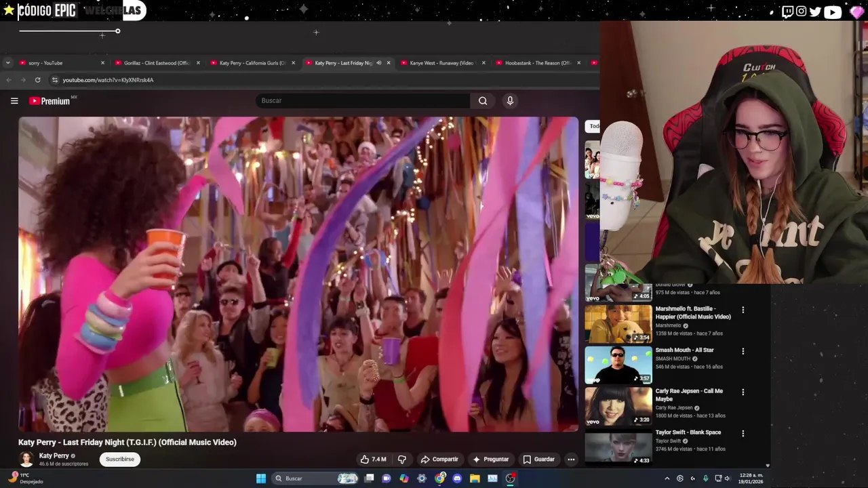
Task: Open Katy Perry channel avatar
Action: pyautogui.click(x=26, y=459)
